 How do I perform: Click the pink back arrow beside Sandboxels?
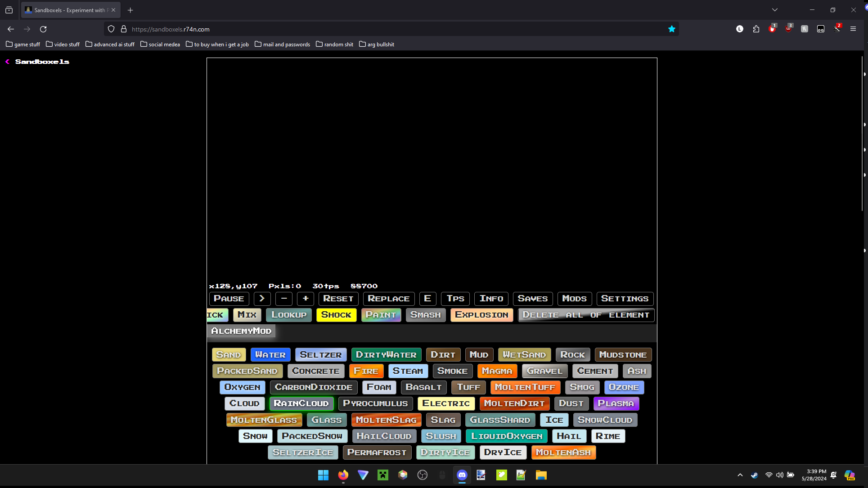7,62
